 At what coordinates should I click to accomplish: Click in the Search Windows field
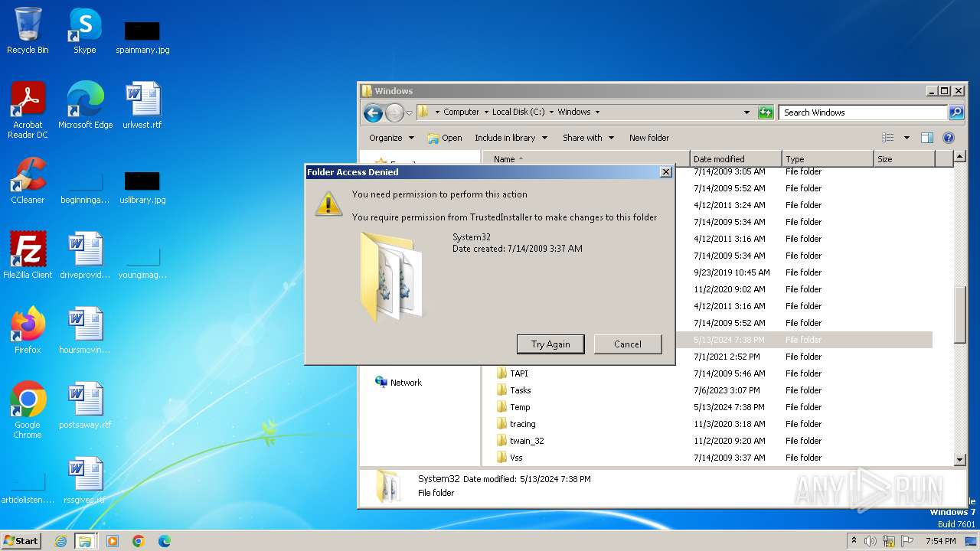pos(864,112)
